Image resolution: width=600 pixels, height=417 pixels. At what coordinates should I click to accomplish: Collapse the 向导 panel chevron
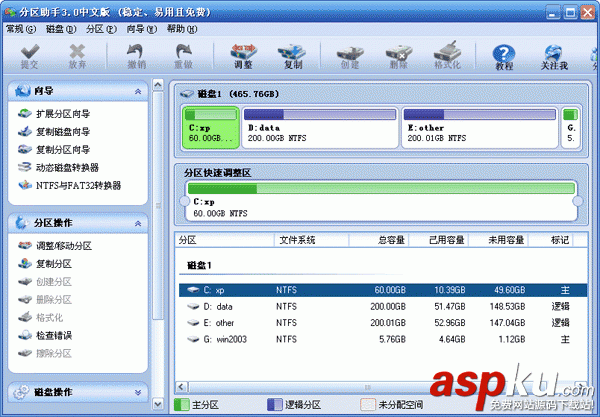138,91
